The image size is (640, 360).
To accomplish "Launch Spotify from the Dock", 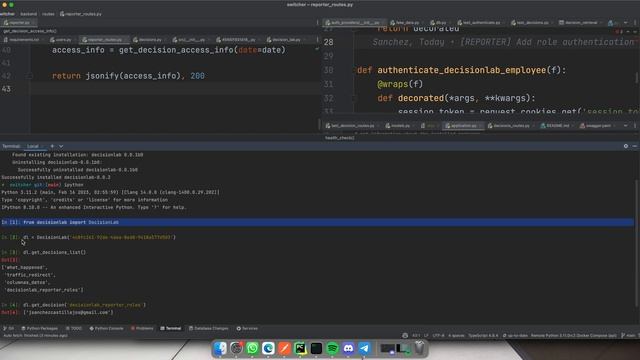I will (332, 348).
